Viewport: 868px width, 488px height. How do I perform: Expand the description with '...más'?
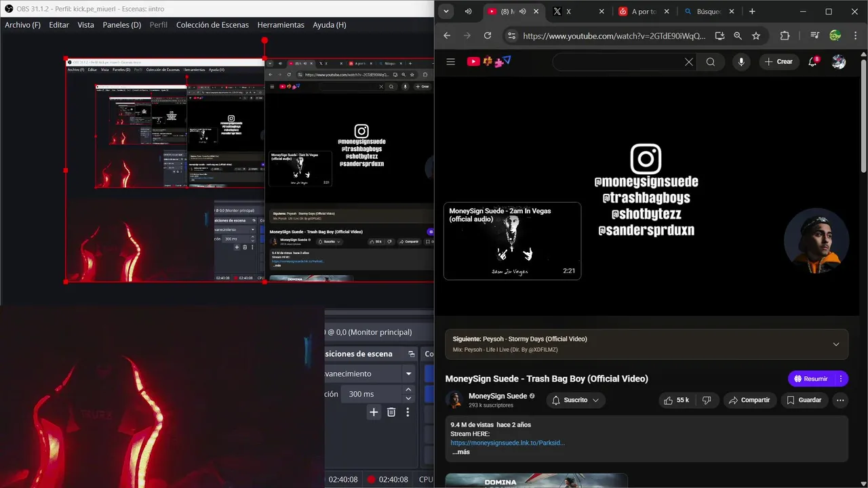[x=461, y=452]
